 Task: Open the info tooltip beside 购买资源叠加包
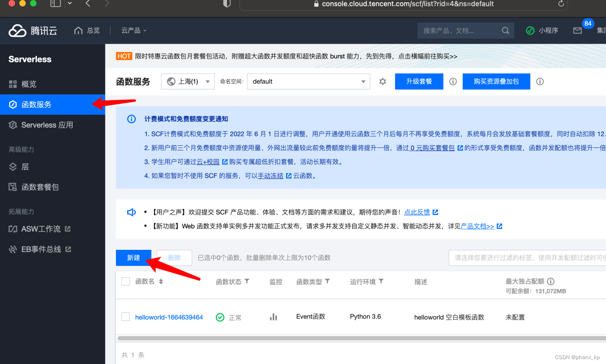coord(540,81)
